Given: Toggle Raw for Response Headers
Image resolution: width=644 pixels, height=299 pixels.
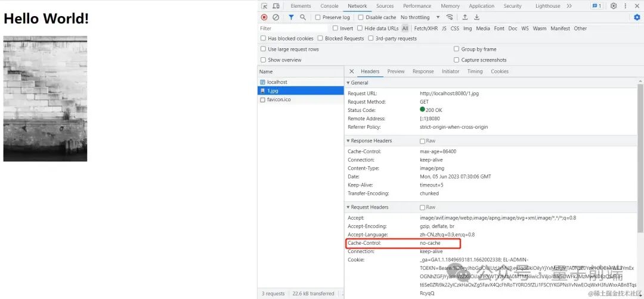Looking at the screenshot, I should 422,141.
